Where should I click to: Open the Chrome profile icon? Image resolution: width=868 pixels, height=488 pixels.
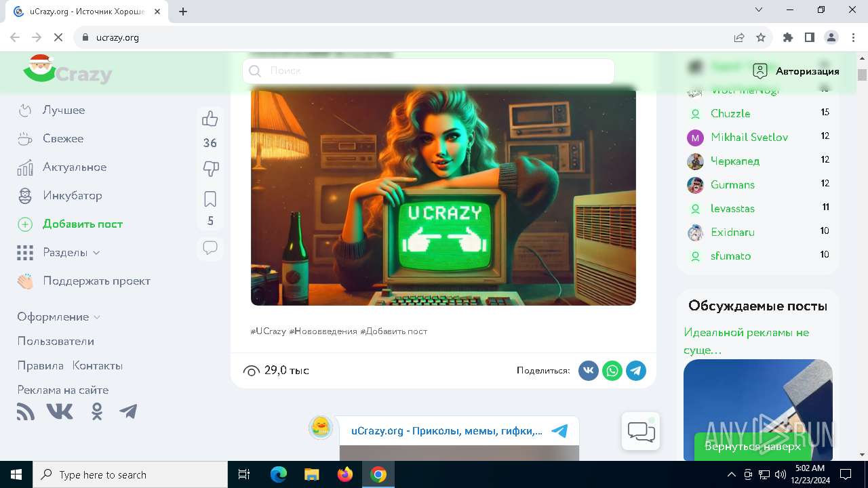point(831,37)
